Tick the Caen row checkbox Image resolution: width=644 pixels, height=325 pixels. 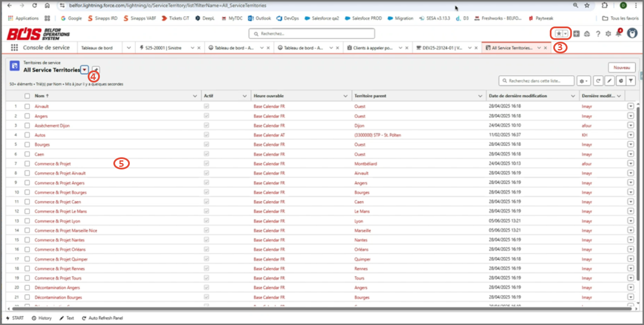coord(27,154)
